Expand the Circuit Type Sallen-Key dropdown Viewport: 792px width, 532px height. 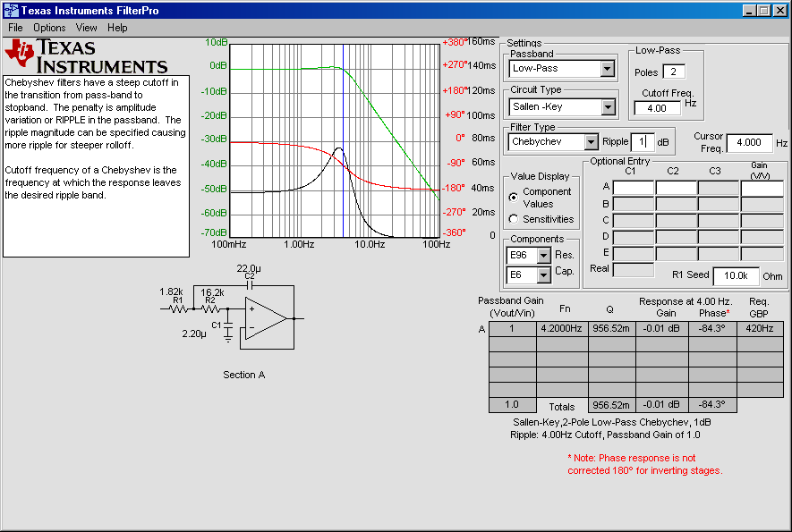608,107
